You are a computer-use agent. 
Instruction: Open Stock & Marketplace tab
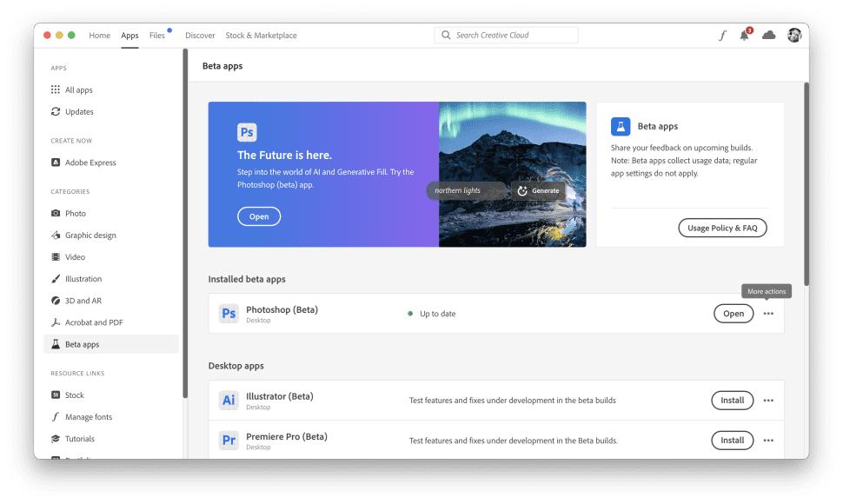pyautogui.click(x=261, y=35)
